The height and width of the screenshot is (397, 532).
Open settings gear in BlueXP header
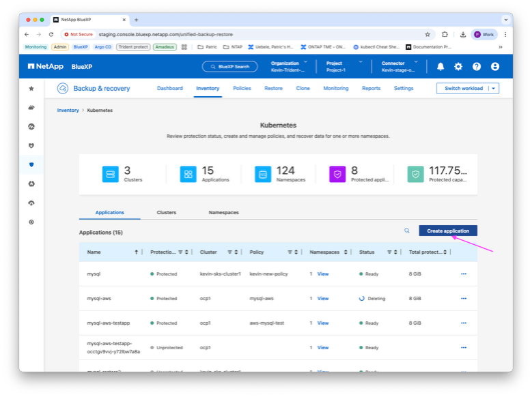pos(458,66)
